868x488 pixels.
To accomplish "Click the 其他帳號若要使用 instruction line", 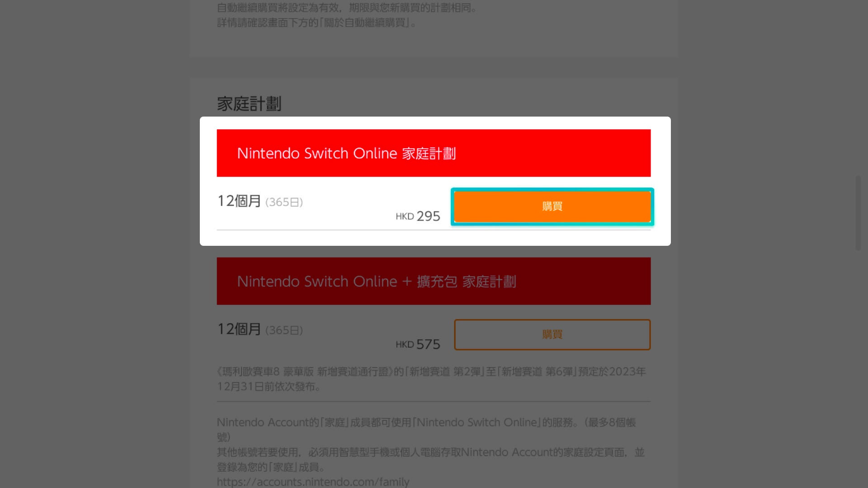I will click(x=430, y=452).
